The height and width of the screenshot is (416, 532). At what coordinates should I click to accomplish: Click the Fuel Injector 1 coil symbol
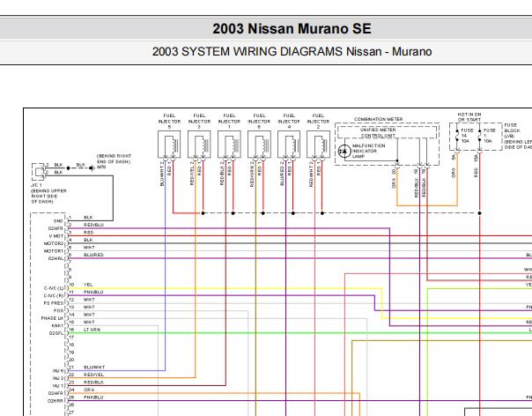[x=229, y=145]
